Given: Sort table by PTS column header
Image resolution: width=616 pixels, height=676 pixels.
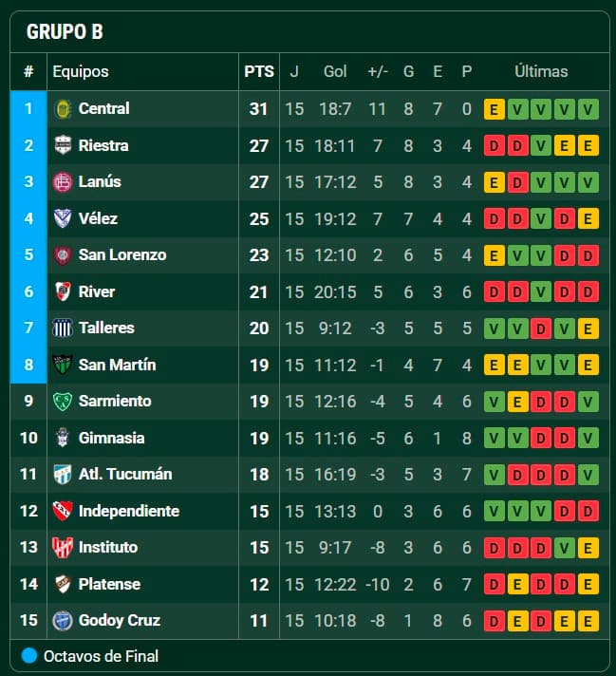Looking at the screenshot, I should pyautogui.click(x=258, y=71).
